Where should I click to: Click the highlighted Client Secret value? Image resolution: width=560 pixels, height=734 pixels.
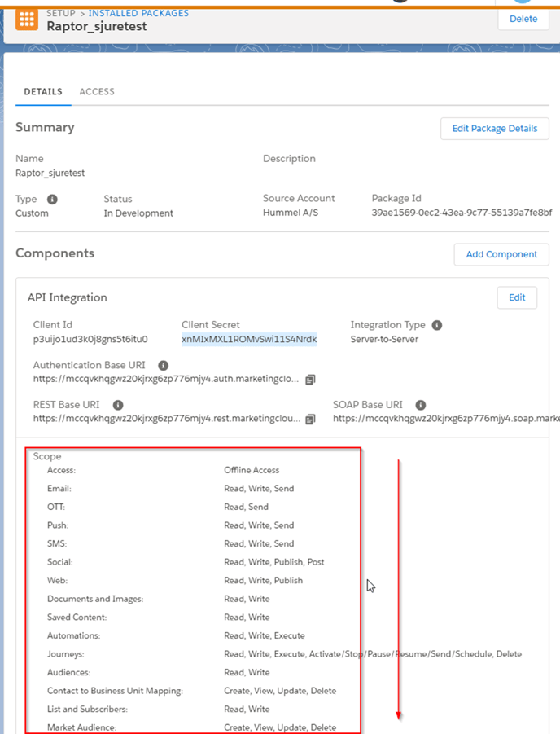249,339
